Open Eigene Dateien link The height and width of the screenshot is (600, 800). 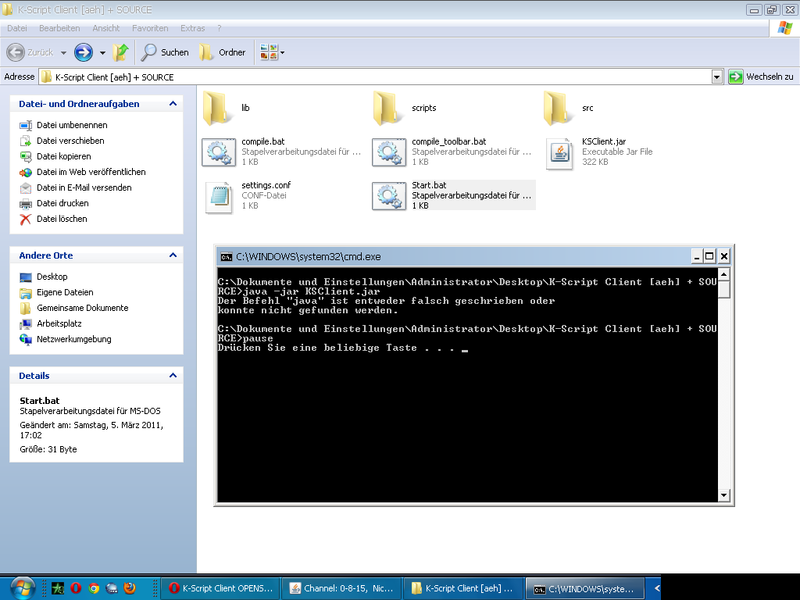65,292
